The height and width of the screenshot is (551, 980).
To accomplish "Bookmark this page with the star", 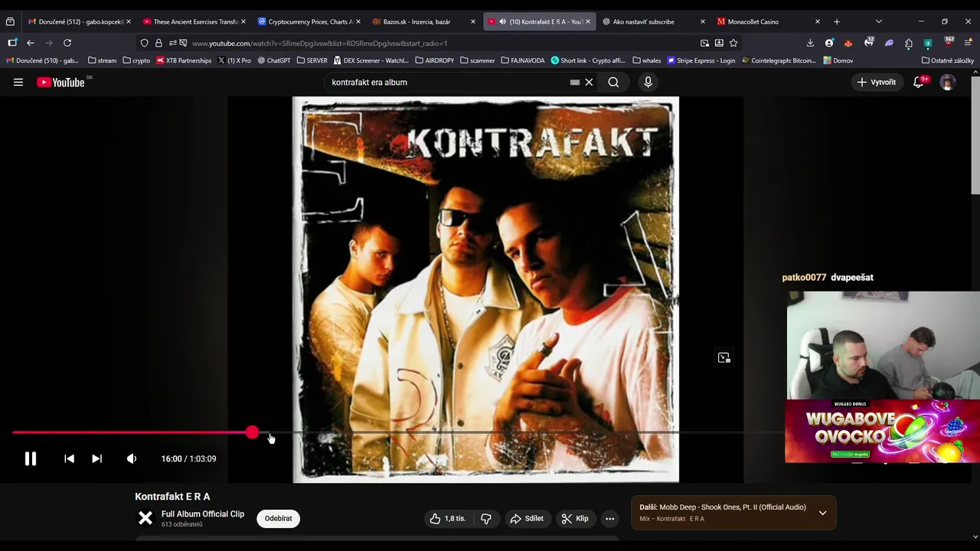I will tap(733, 43).
